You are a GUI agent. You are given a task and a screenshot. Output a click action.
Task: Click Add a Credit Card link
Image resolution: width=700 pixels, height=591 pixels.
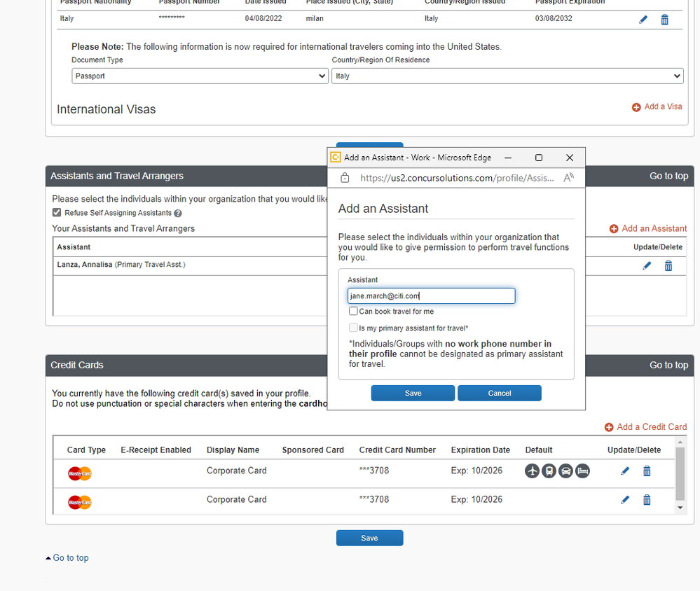click(x=652, y=427)
